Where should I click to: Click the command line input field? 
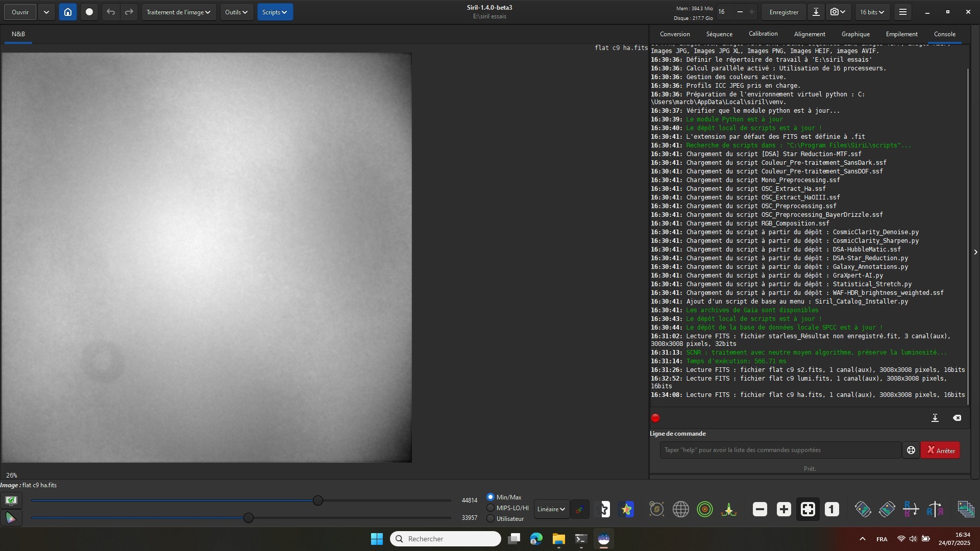coord(780,450)
